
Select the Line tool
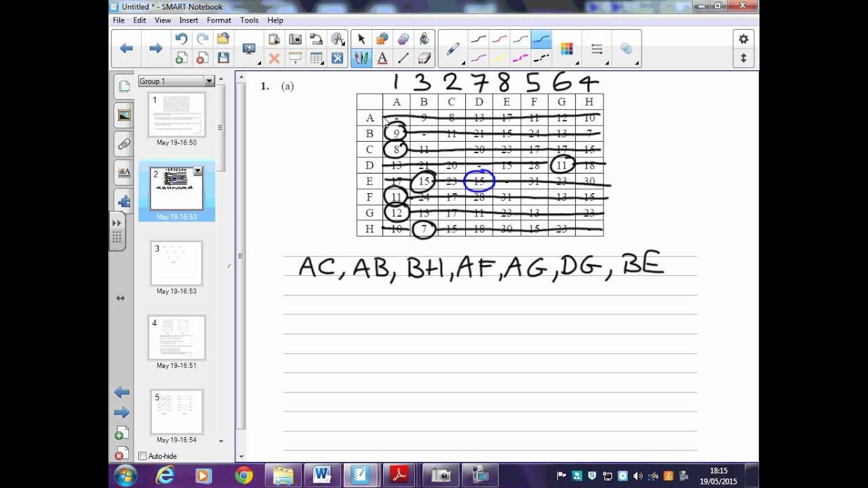[x=403, y=58]
